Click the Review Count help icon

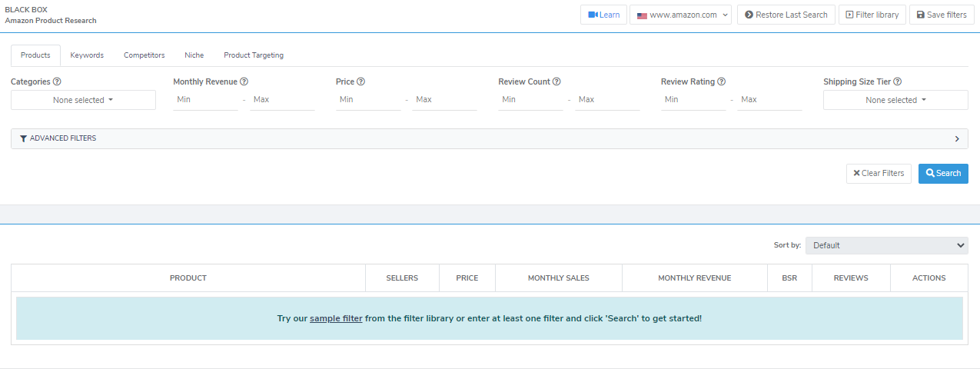pos(556,81)
